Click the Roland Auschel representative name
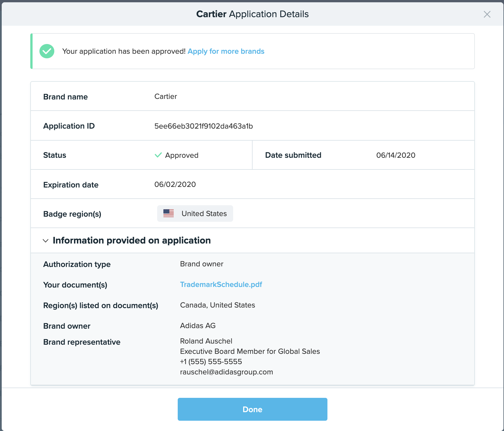 point(206,341)
